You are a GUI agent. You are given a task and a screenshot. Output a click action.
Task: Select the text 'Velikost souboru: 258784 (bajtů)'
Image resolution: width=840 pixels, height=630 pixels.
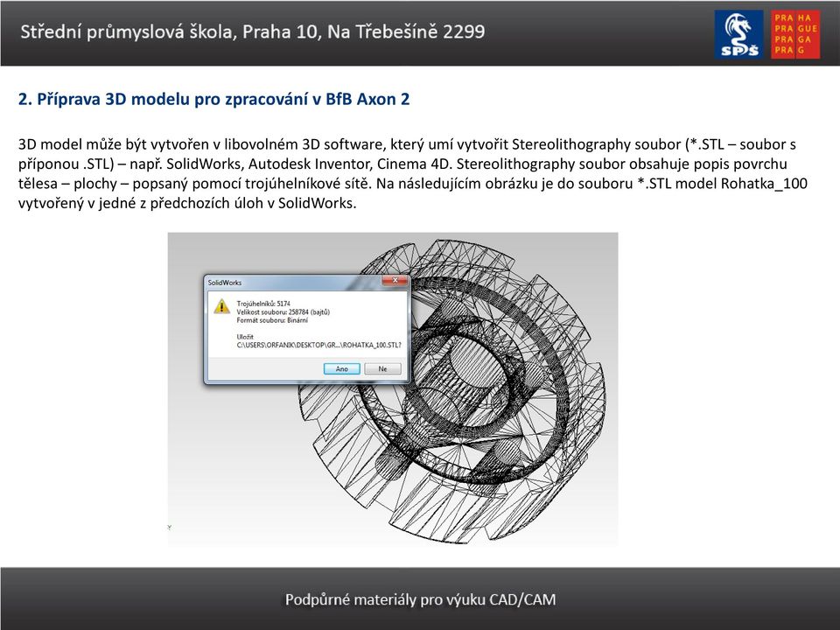tap(283, 311)
